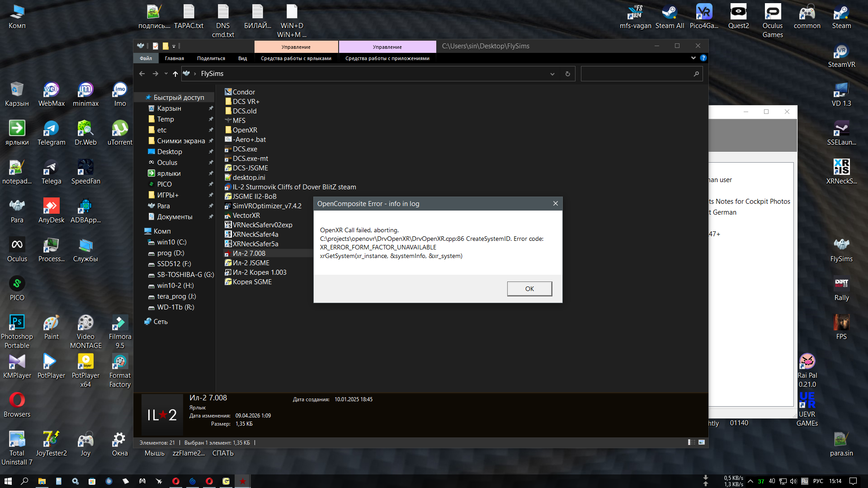Viewport: 868px width, 488px height.
Task: Select the MFS shortcut
Action: 235,121
